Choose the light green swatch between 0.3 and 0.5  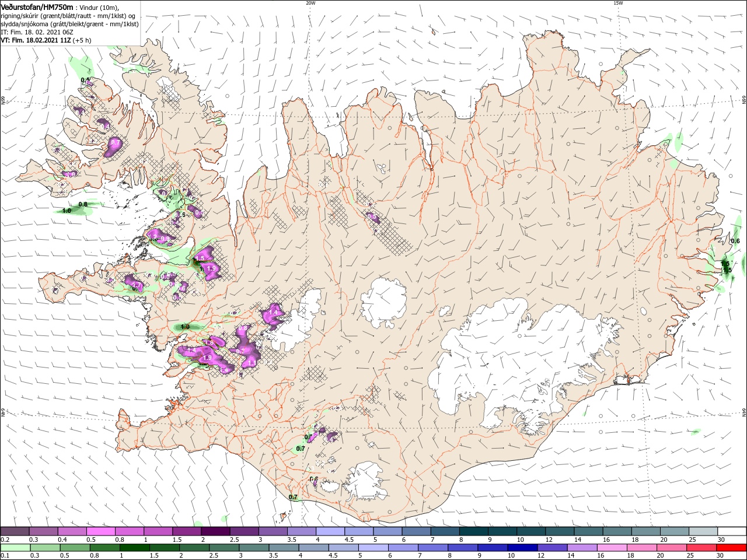pos(44,548)
